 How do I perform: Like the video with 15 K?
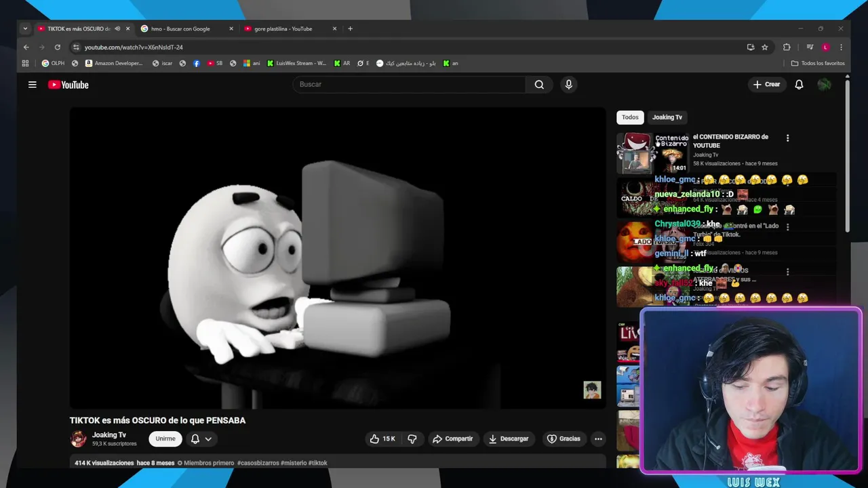(382, 439)
